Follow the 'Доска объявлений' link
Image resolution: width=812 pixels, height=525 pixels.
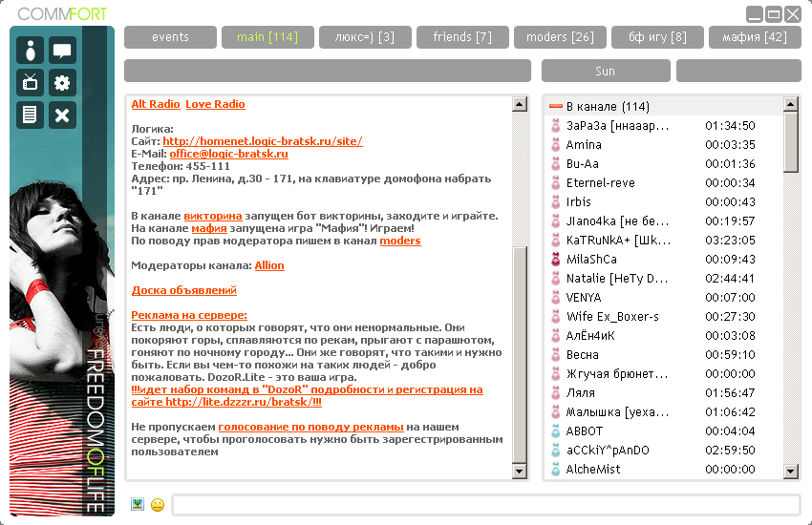(x=183, y=290)
